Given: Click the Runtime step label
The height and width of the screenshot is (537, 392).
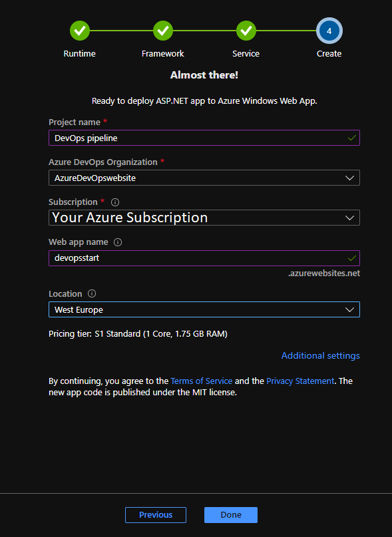Looking at the screenshot, I should click(x=79, y=54).
